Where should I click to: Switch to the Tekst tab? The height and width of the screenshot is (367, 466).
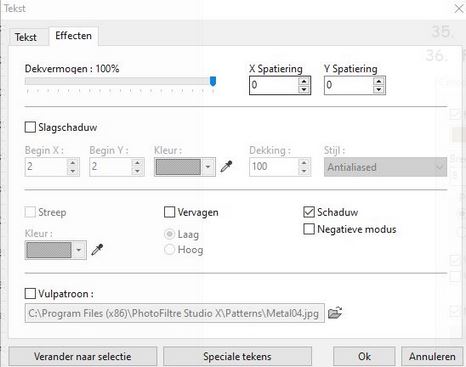tap(26, 37)
